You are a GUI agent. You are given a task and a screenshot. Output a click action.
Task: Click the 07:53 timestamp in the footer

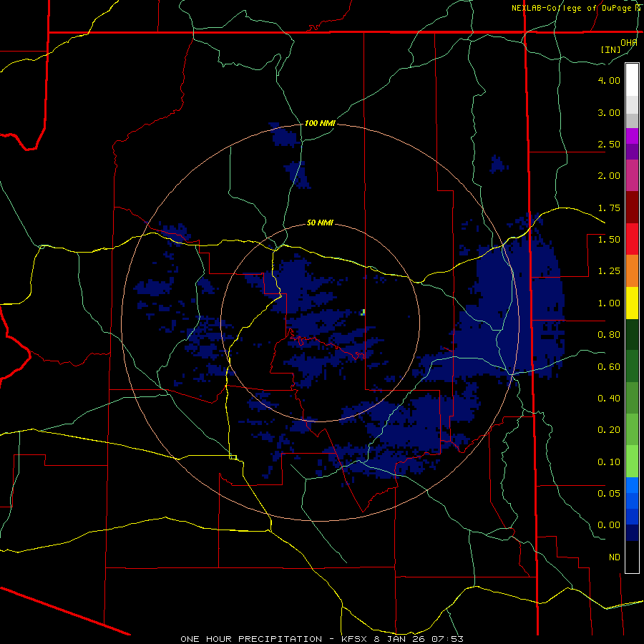coord(449,639)
